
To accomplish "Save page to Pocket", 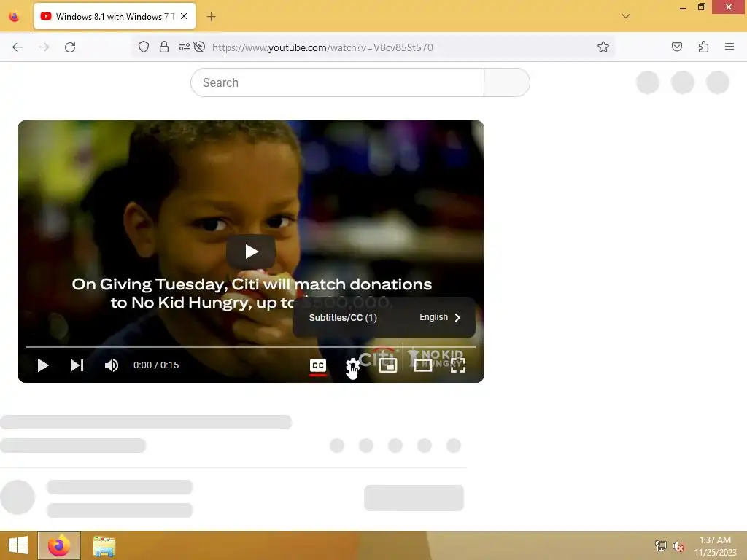I will (677, 47).
